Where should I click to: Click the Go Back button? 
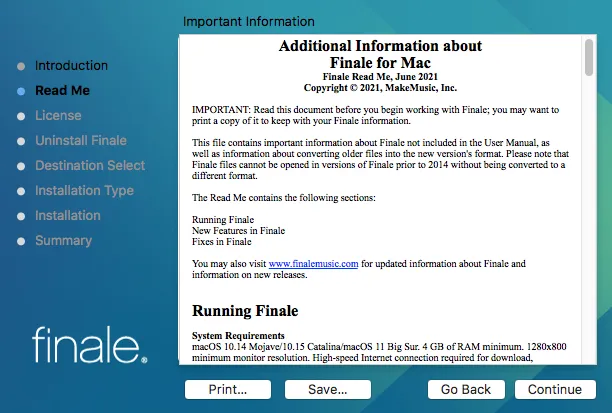pos(466,389)
